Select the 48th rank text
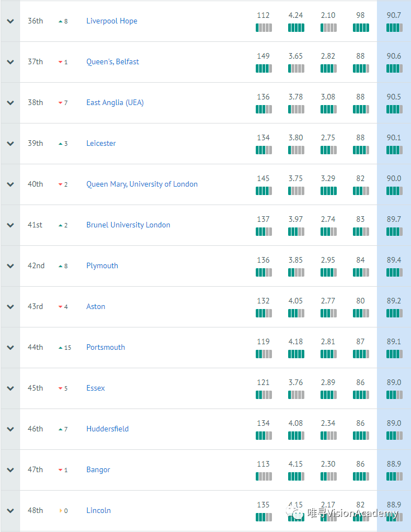Image resolution: width=411 pixels, height=532 pixels. (x=35, y=511)
